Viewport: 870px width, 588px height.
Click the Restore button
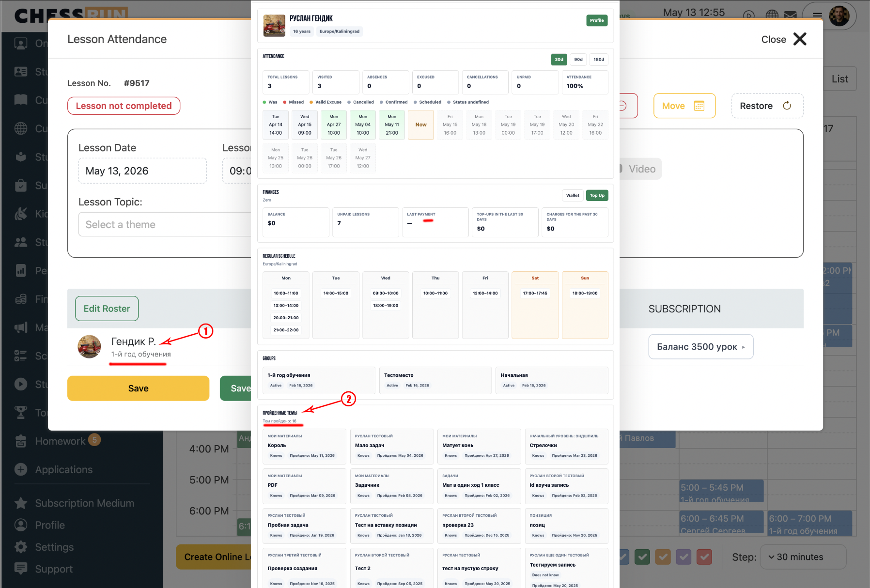(767, 106)
